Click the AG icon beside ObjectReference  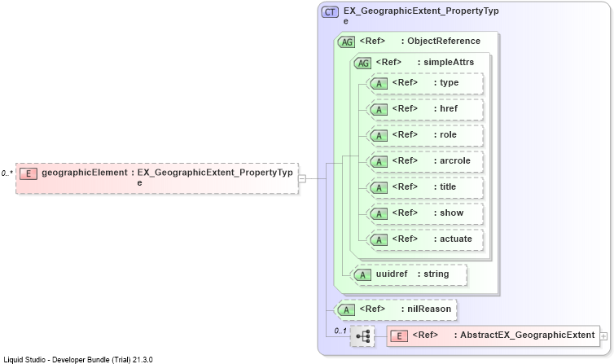coord(346,42)
